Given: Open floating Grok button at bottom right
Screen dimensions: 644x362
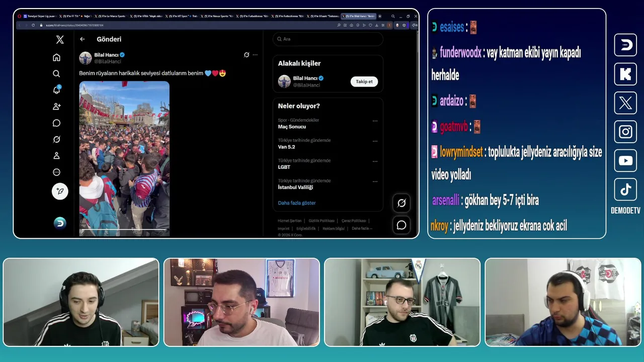Looking at the screenshot, I should tap(401, 203).
